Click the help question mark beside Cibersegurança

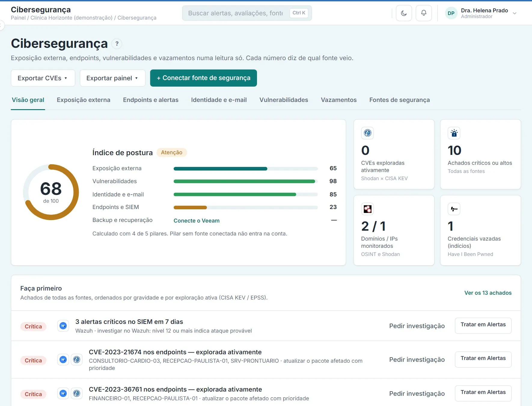pyautogui.click(x=117, y=44)
